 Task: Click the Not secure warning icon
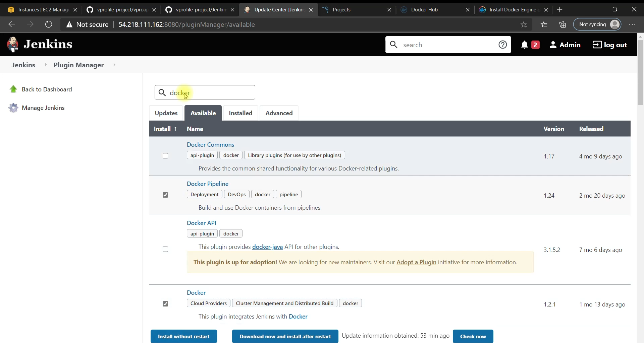(x=69, y=24)
